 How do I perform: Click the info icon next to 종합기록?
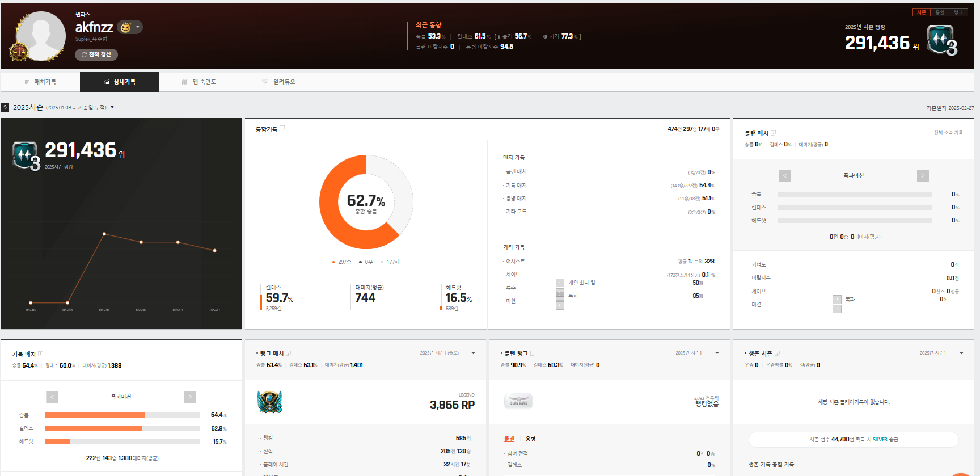(282, 128)
